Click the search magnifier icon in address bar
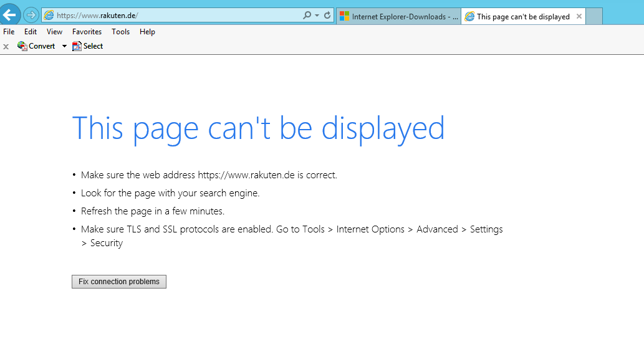644x349 pixels. (307, 16)
